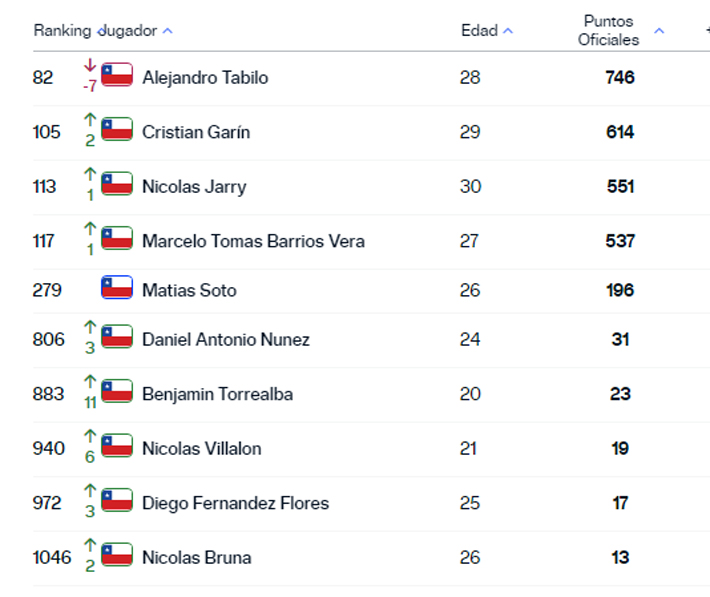
Task: Click the flag icon next to Nicolas Bruna
Action: pos(117,555)
